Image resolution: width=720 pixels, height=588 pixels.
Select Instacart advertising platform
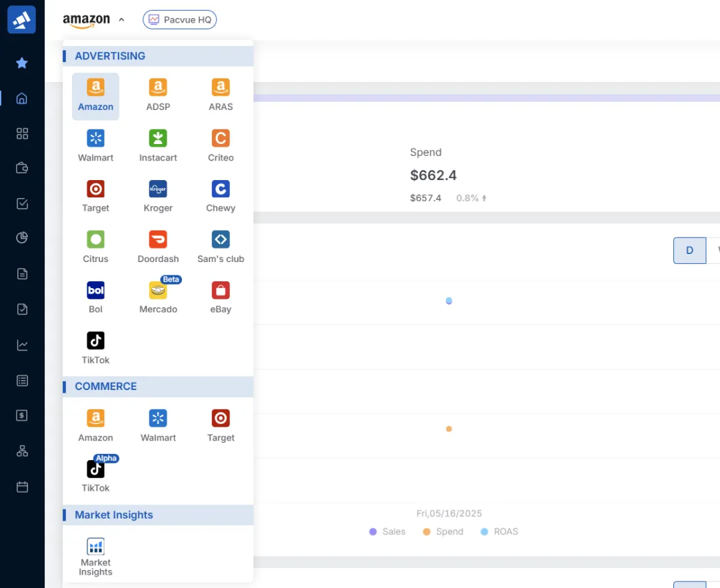158,146
